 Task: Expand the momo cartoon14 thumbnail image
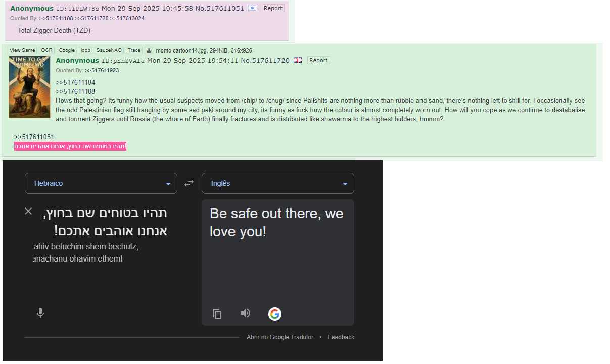pyautogui.click(x=30, y=87)
